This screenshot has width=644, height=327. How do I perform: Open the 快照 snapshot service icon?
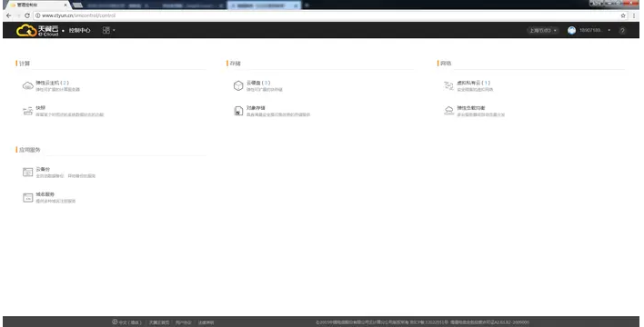(27, 111)
